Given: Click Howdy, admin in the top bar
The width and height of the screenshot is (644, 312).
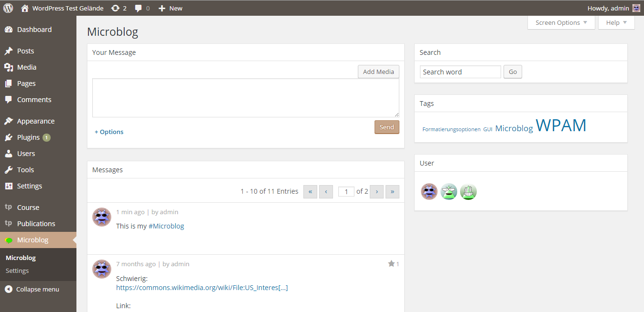Looking at the screenshot, I should click(608, 8).
